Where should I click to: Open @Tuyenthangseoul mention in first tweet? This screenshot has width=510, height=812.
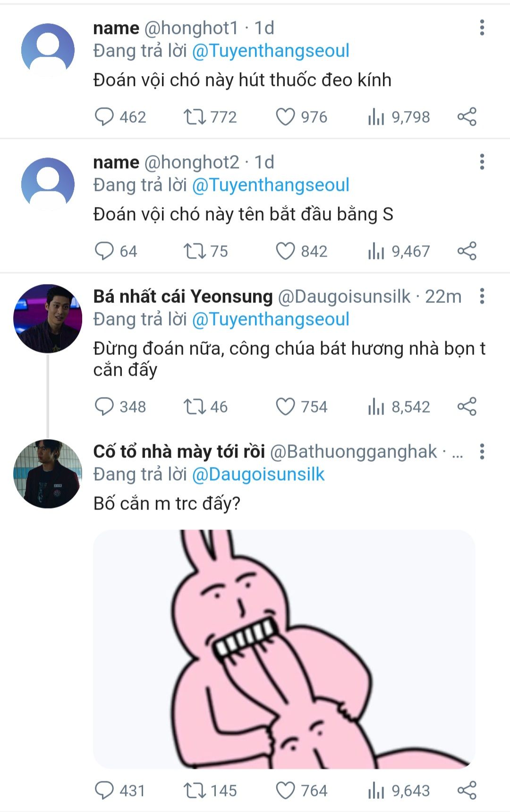coord(271,51)
